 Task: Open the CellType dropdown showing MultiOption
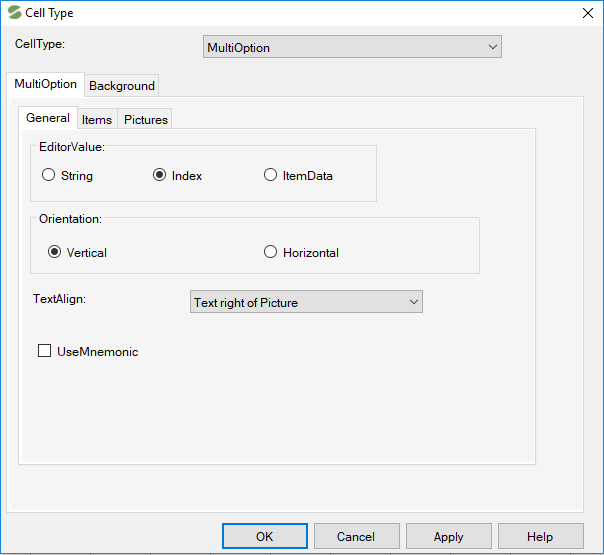pos(352,47)
